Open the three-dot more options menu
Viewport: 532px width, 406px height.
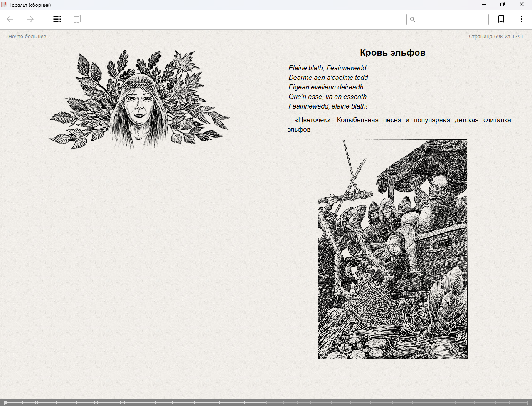point(521,19)
